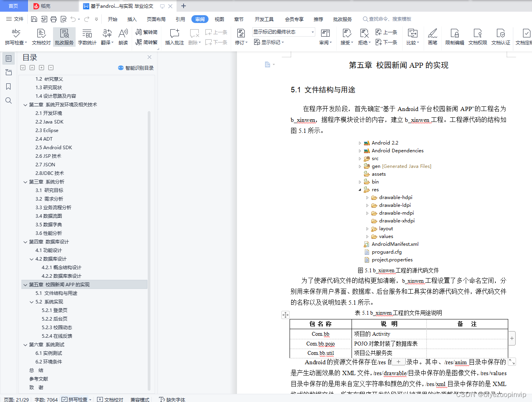Click the table move handle
532x402 pixels.
285,315
